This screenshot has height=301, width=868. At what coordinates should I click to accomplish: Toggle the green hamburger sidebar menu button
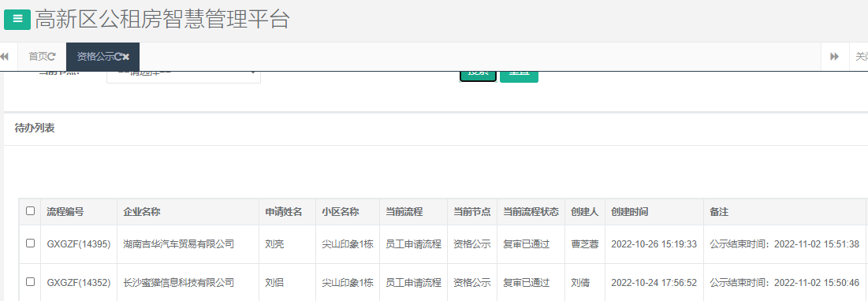tap(17, 20)
